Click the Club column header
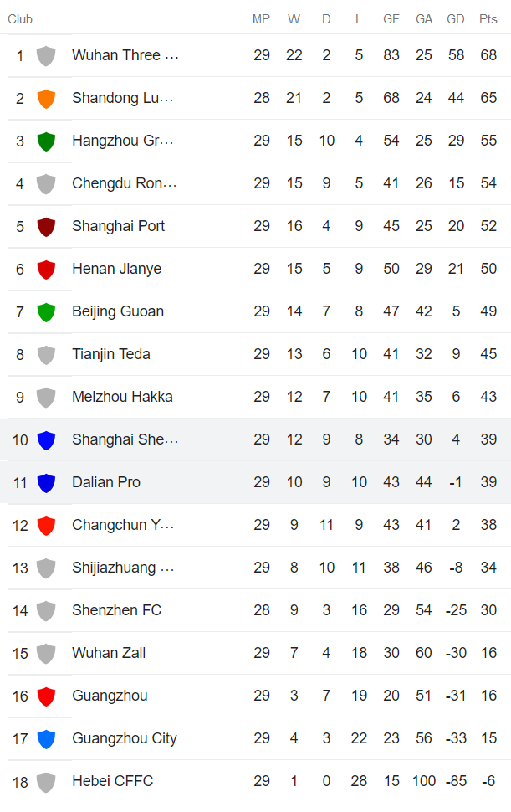Screen dimensions: 511x812 20,18
